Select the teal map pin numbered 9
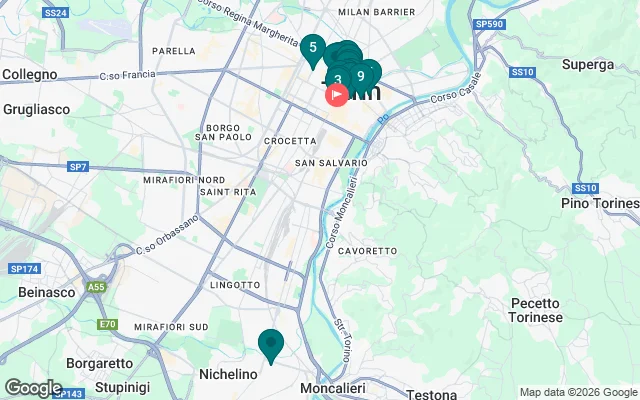This screenshot has width=640, height=400. point(361,78)
